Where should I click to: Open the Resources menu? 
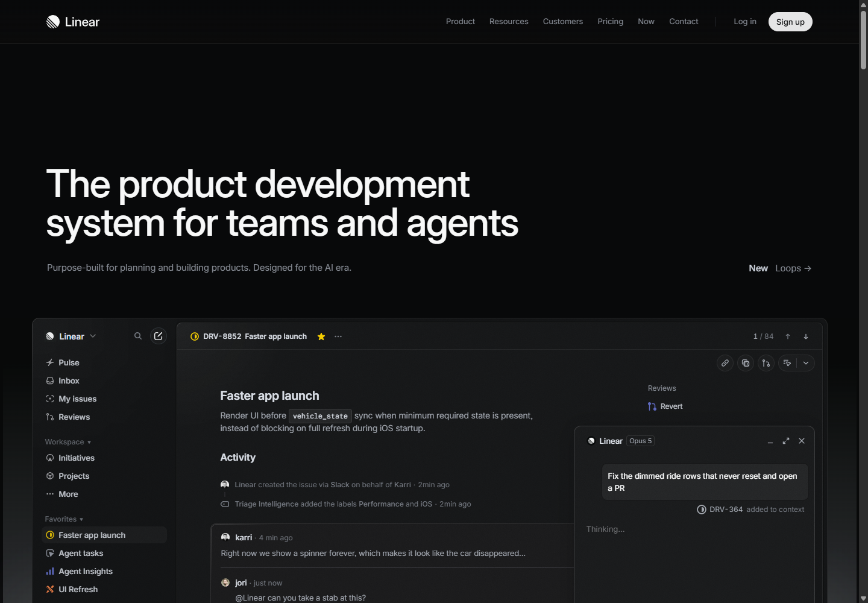509,22
